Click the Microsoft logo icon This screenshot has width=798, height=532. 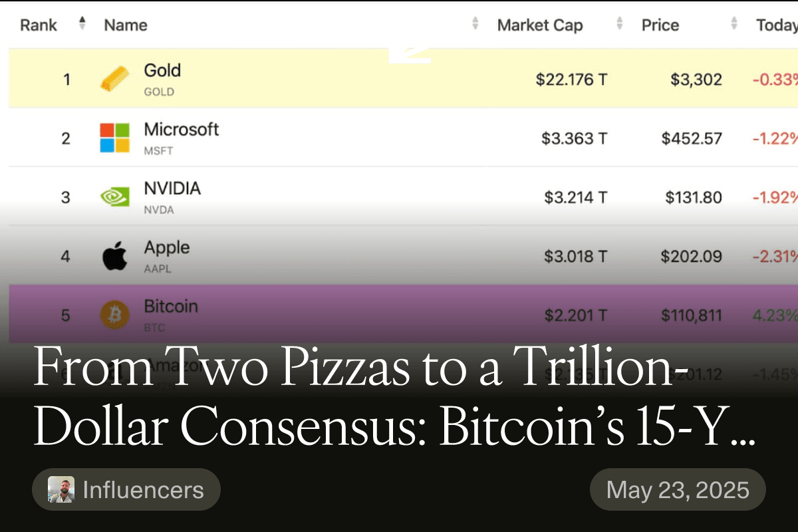tap(114, 138)
